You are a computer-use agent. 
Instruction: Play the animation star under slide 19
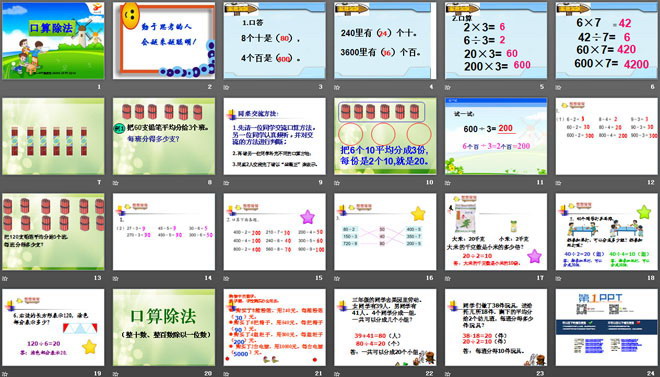pos(5,374)
